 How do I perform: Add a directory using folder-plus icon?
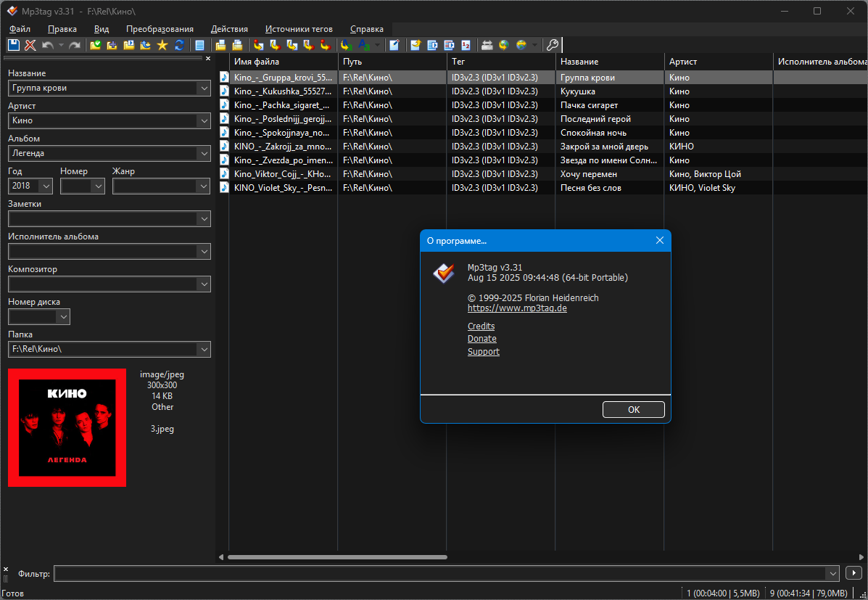click(112, 46)
